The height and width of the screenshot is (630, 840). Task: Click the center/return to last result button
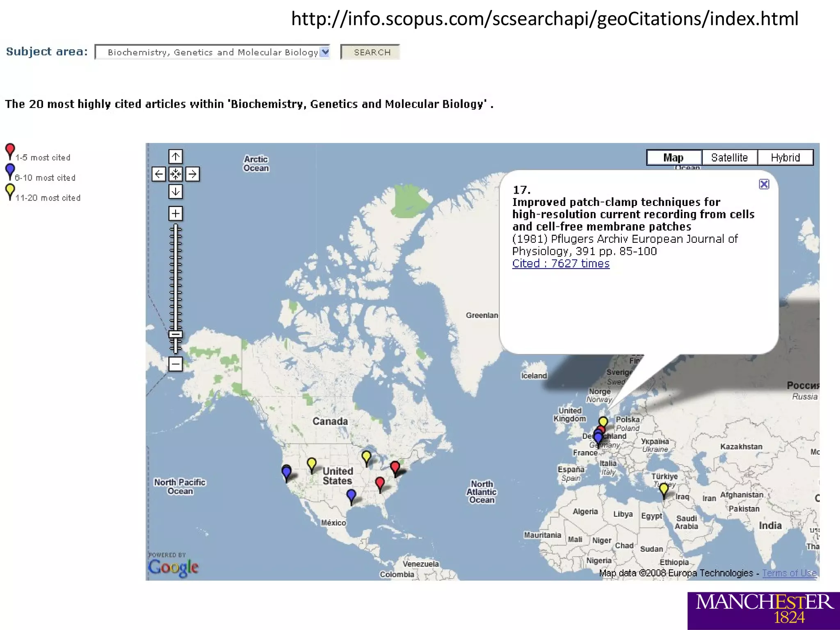coord(176,174)
